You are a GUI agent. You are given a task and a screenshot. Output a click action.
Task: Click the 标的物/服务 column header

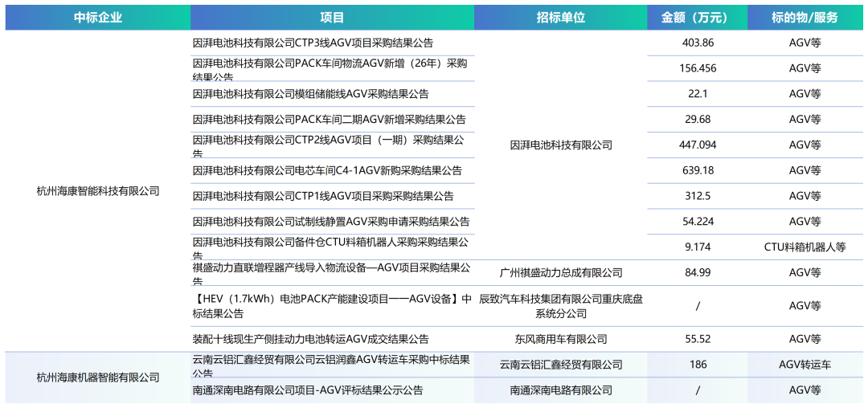pos(805,18)
